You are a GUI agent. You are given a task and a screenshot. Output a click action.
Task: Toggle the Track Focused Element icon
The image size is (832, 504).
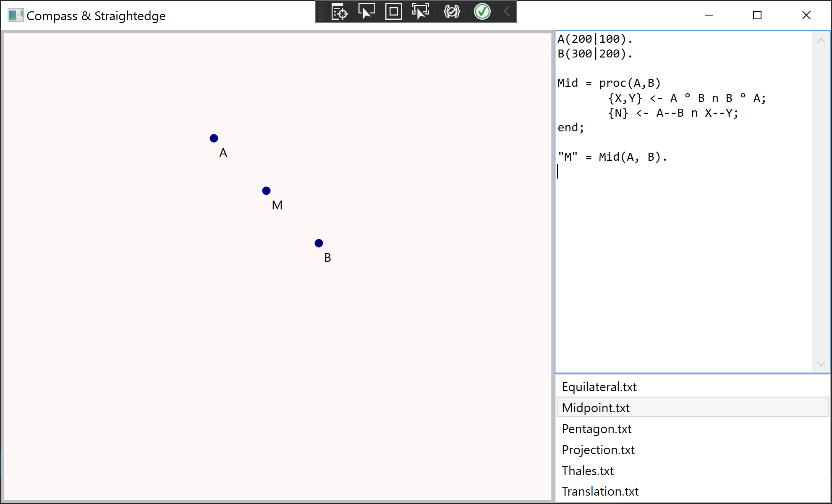(x=420, y=12)
